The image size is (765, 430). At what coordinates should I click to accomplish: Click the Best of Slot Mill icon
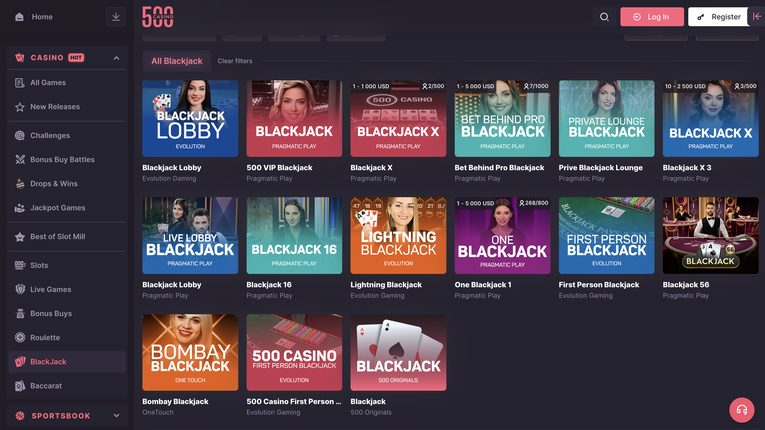click(20, 237)
